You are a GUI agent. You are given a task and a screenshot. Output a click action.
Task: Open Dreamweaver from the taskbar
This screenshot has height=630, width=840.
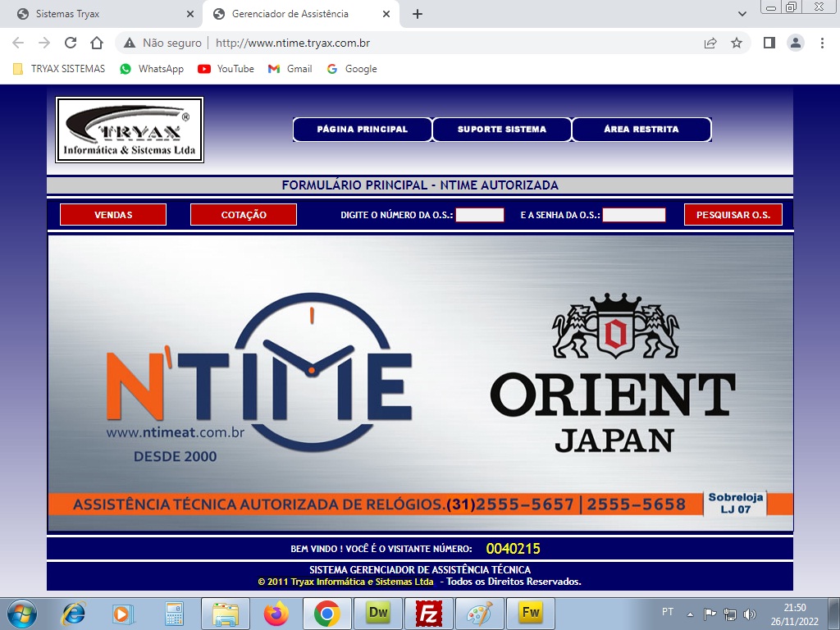378,613
